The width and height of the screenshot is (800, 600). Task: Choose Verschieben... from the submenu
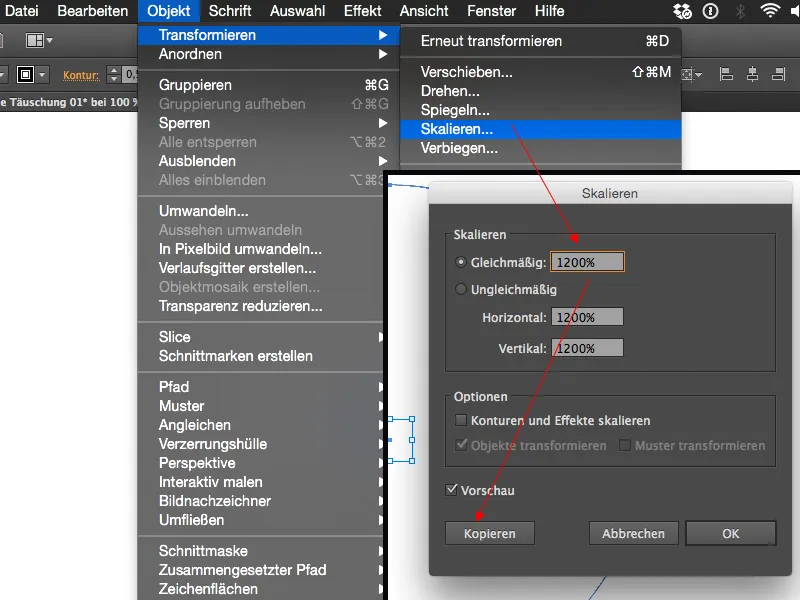pos(541,72)
